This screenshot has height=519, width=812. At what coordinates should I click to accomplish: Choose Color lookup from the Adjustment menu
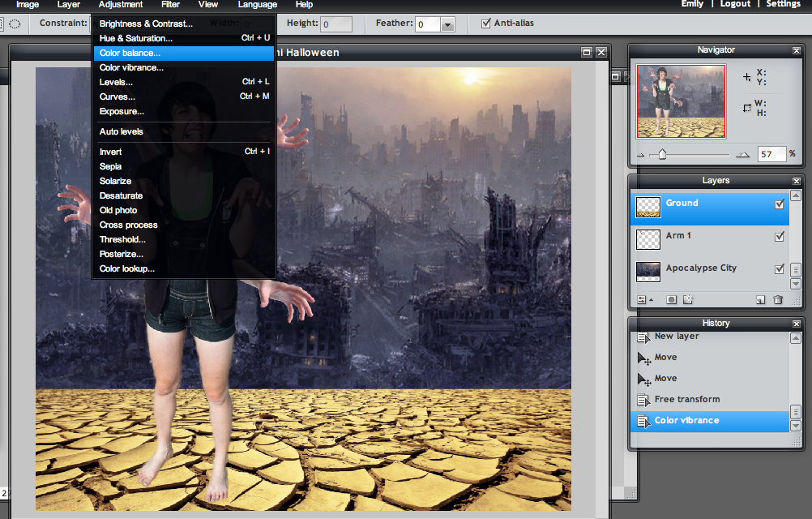click(x=184, y=268)
